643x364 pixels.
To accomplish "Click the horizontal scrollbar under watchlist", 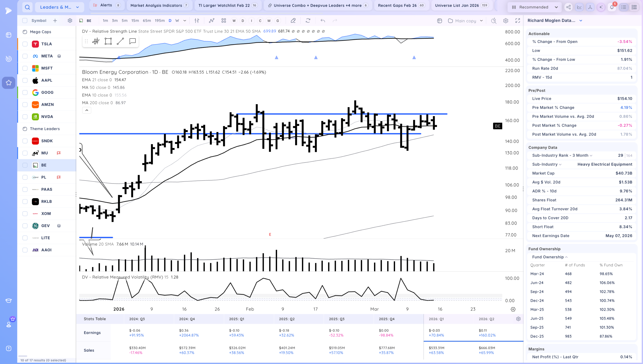I will click(x=23, y=356).
